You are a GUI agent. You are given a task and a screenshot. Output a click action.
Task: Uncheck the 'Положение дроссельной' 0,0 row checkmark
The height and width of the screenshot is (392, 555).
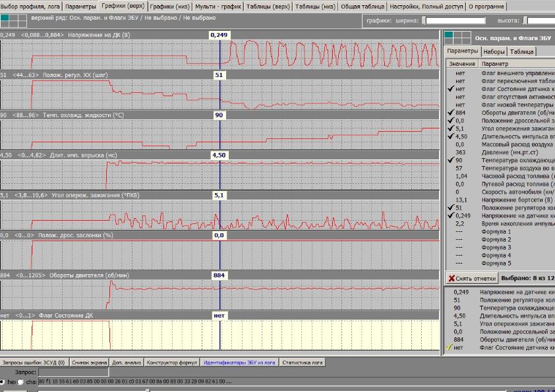pyautogui.click(x=450, y=121)
